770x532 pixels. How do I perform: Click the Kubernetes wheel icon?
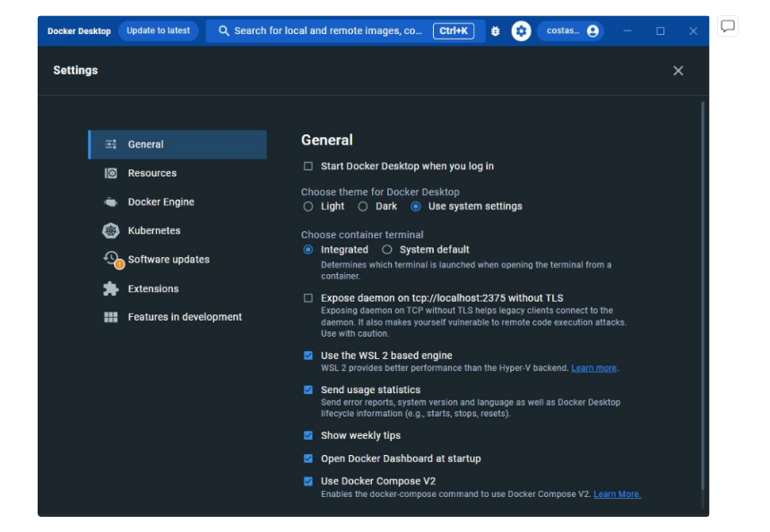point(111,231)
